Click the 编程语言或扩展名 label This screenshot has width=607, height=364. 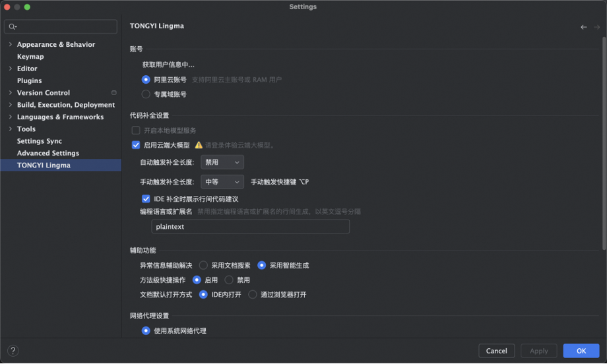[x=166, y=212]
